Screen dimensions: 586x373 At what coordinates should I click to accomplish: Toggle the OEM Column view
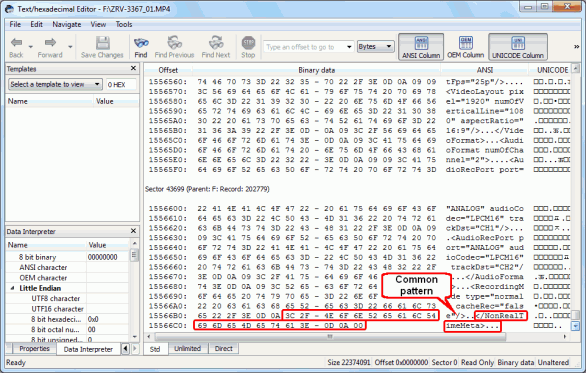[466, 47]
